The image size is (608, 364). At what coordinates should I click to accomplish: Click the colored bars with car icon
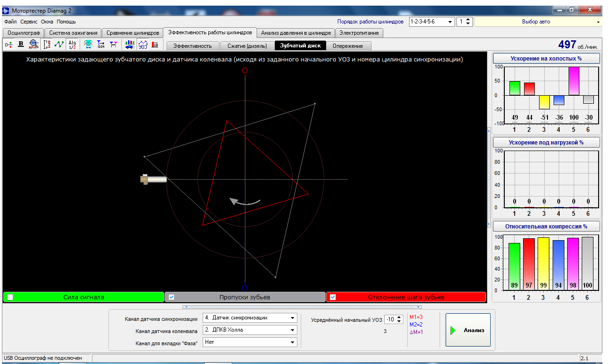129,45
